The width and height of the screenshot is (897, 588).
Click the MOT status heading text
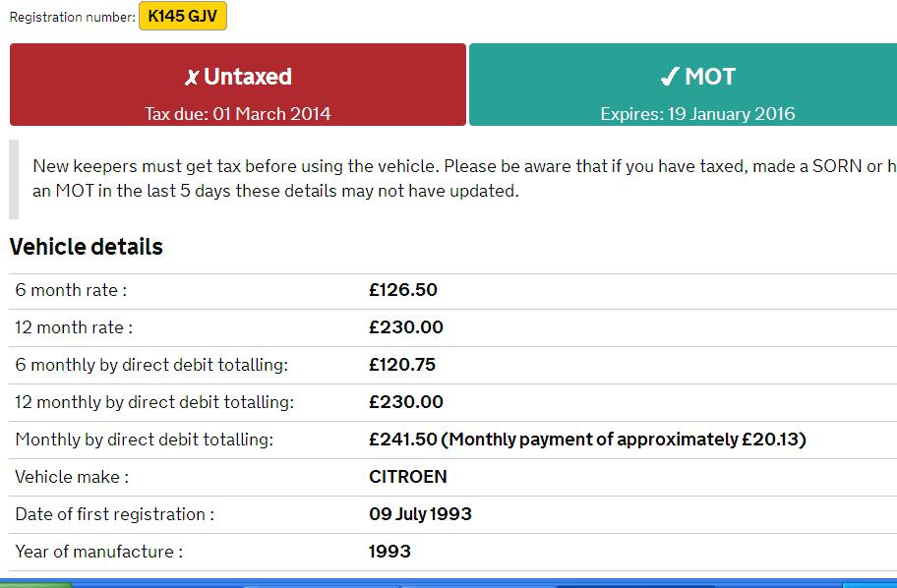(x=710, y=77)
